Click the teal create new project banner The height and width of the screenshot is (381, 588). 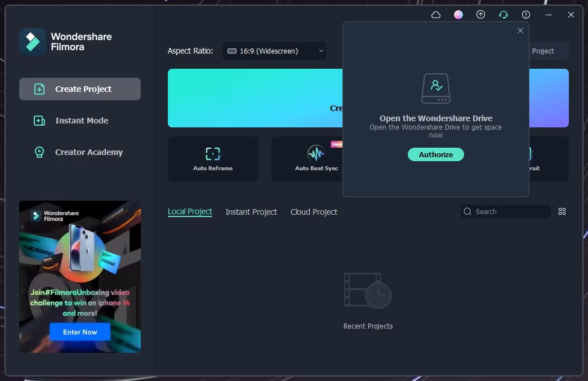pos(255,98)
